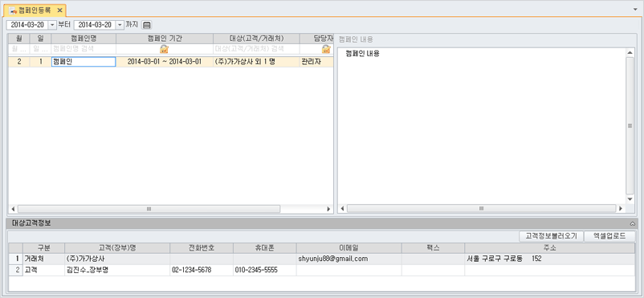Collapse the 대상고객정보 panel
The width and height of the screenshot is (644, 298).
tap(633, 223)
